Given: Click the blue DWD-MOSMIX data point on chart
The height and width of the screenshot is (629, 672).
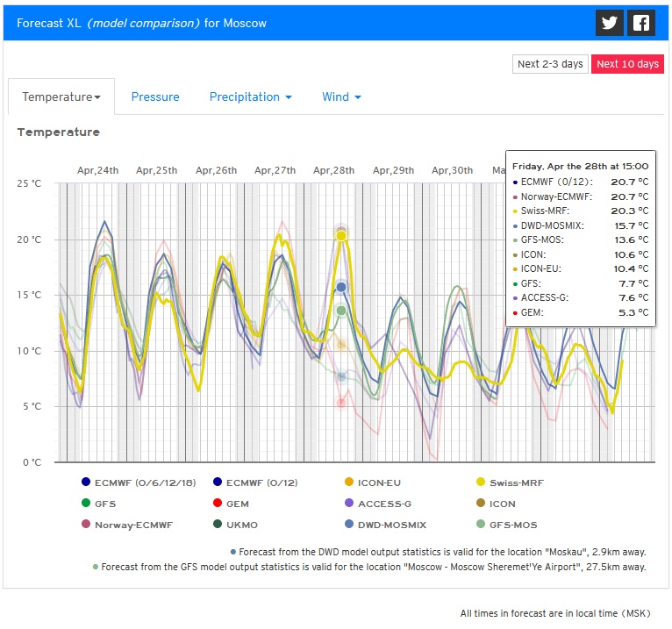Looking at the screenshot, I should click(x=341, y=287).
